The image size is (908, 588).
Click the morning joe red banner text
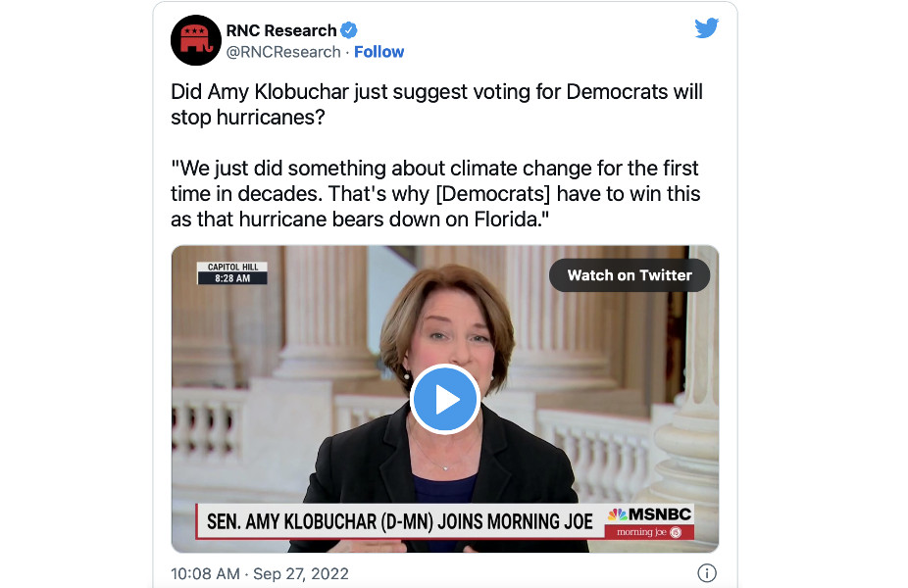click(641, 532)
